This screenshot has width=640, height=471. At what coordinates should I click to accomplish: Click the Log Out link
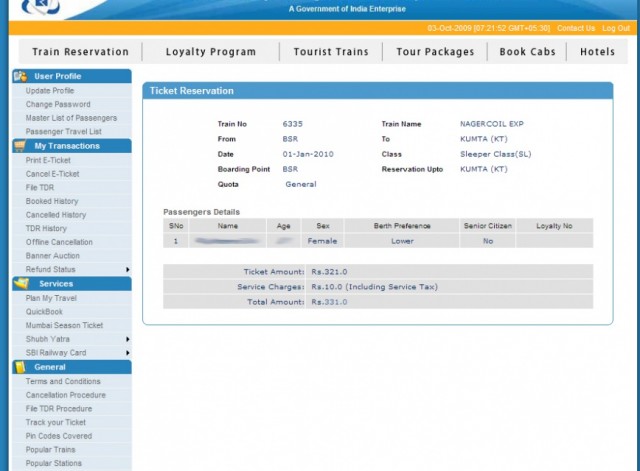pyautogui.click(x=616, y=28)
